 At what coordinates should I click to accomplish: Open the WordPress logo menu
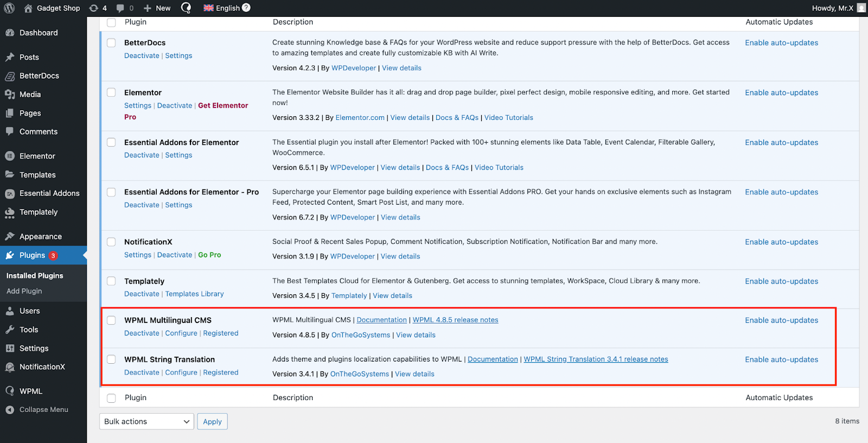[9, 8]
